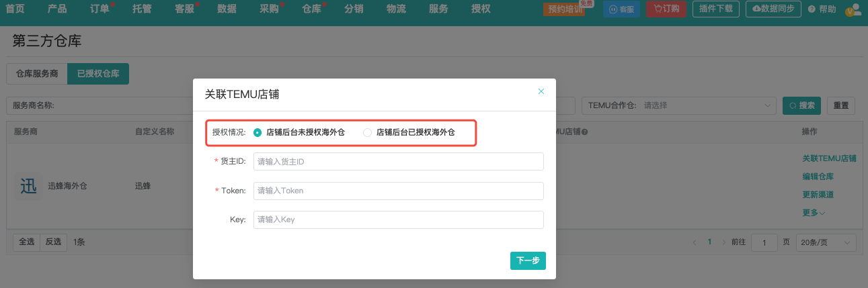Open the 仓库 menu
868x288 pixels.
tap(311, 9)
